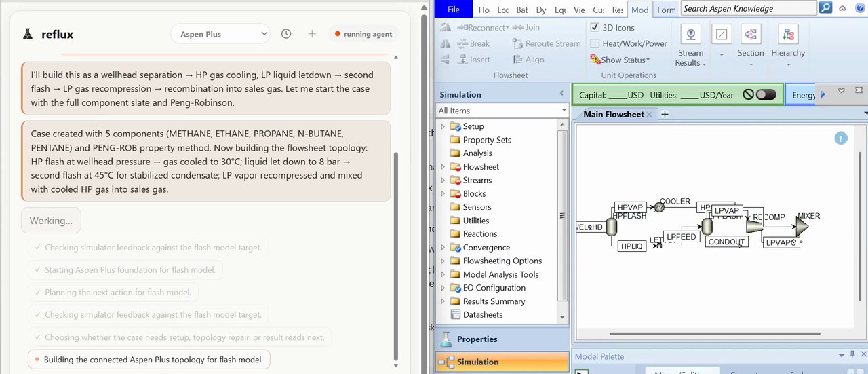
Task: Click the diagonal-line box ribbon icon
Action: click(x=722, y=34)
